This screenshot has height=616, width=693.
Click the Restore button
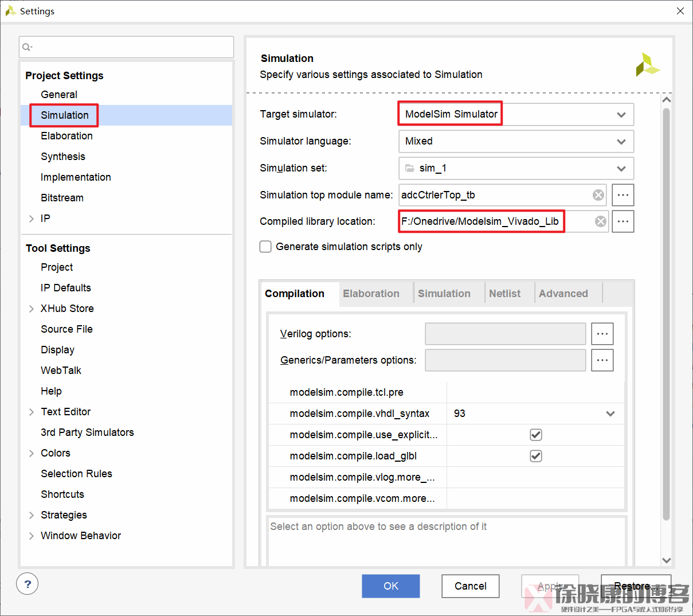(x=636, y=586)
